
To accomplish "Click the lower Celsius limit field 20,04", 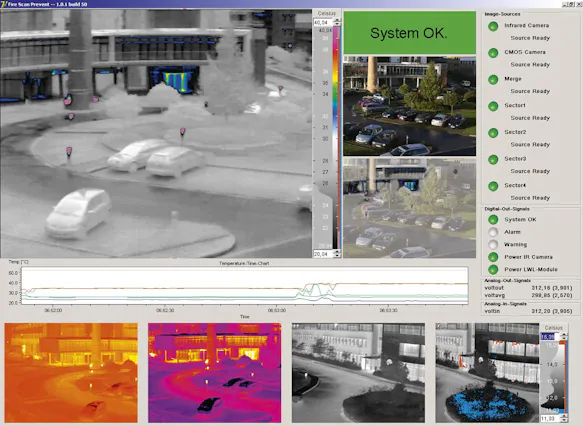I will coord(323,254).
